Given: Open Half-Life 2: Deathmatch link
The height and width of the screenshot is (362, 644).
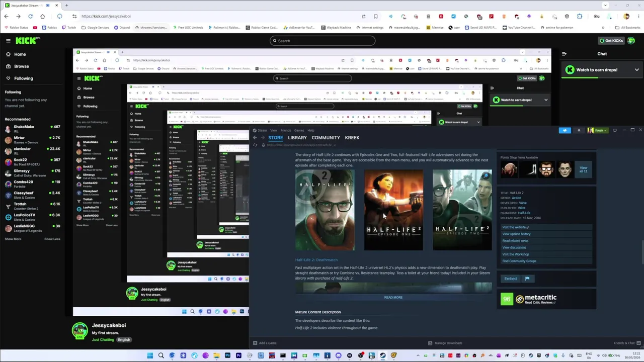Looking at the screenshot, I should [316, 260].
